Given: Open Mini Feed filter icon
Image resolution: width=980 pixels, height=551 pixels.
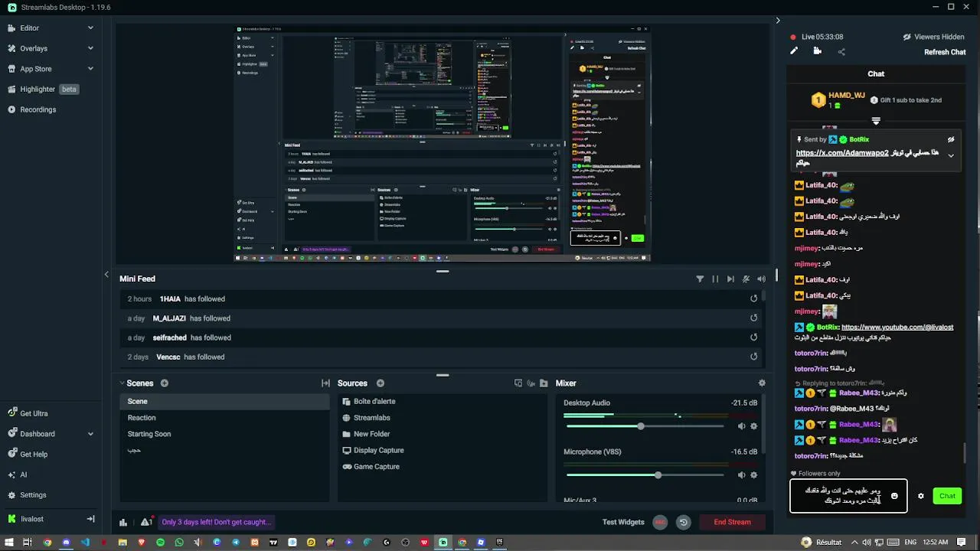Looking at the screenshot, I should (700, 279).
